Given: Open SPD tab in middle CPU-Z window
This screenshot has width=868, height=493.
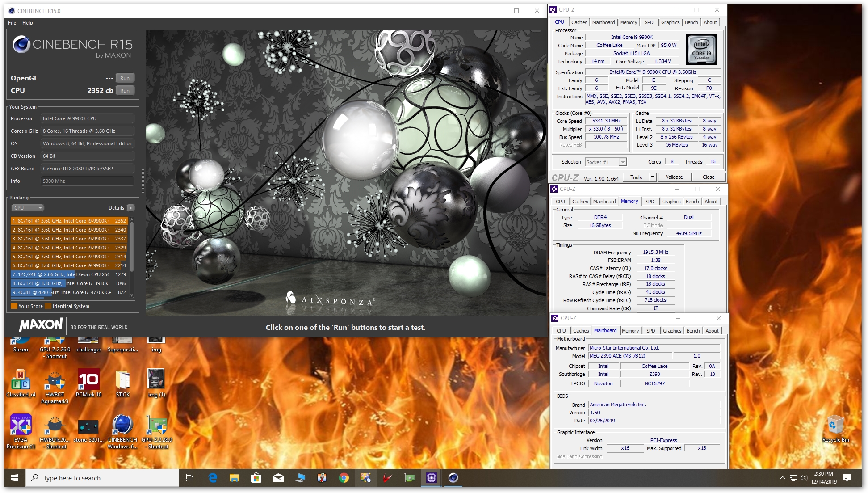Looking at the screenshot, I should (650, 202).
